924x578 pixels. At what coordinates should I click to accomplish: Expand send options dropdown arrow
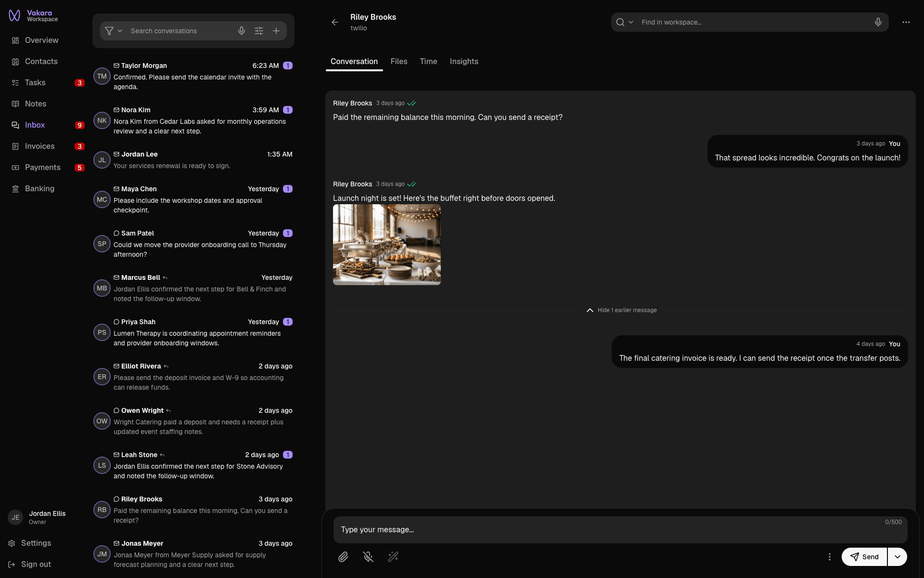[898, 557]
